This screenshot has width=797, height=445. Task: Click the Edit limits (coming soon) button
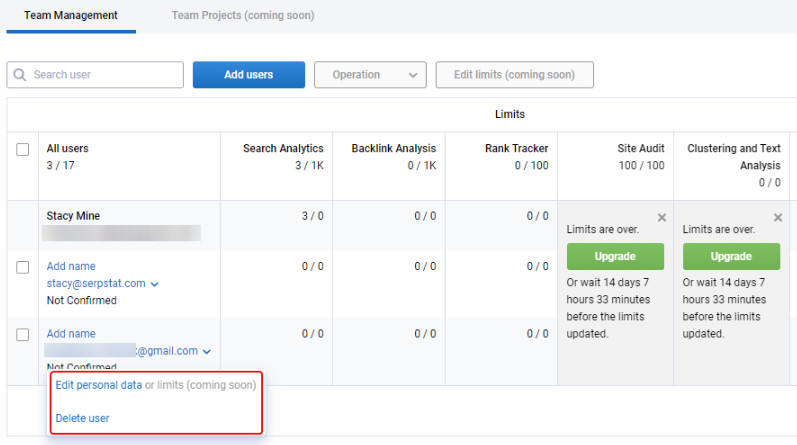(x=514, y=75)
